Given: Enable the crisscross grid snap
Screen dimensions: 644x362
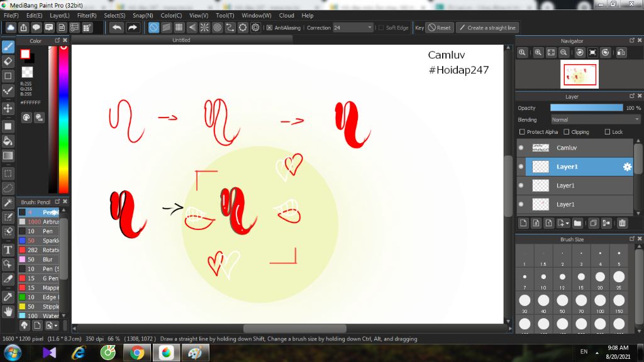Looking at the screenshot, I should coord(179,28).
